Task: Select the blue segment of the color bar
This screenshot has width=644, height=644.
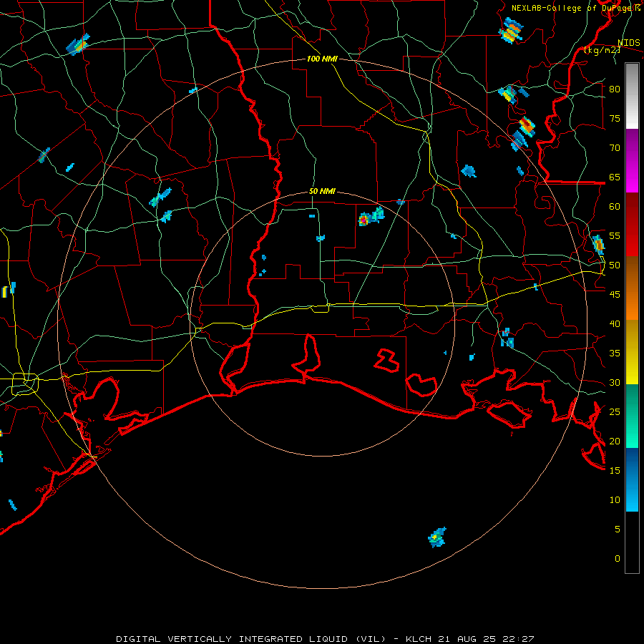Action: (x=632, y=479)
